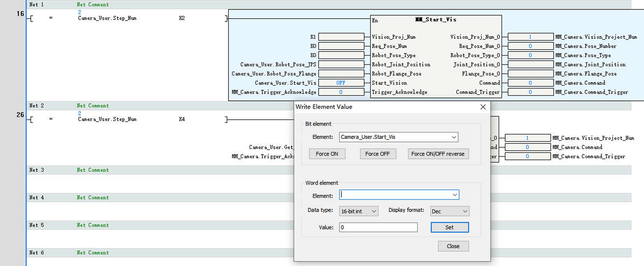Click the Value input field
644x266 pixels.
pyautogui.click(x=378, y=227)
